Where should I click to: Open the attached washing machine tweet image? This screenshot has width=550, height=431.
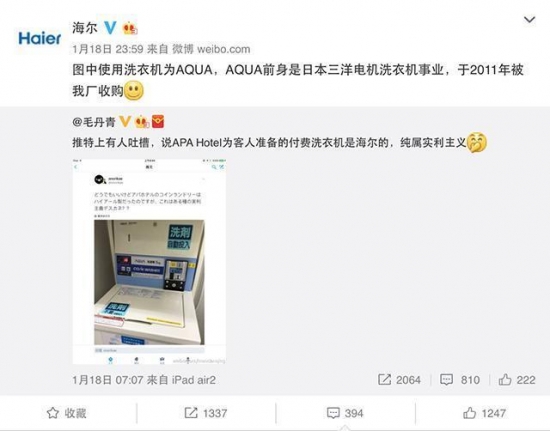point(149,262)
